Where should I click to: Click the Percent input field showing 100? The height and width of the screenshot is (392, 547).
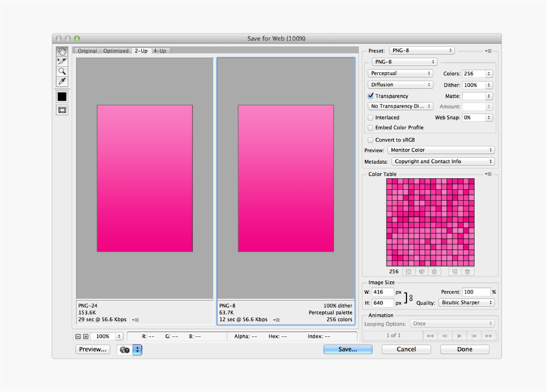[477, 292]
